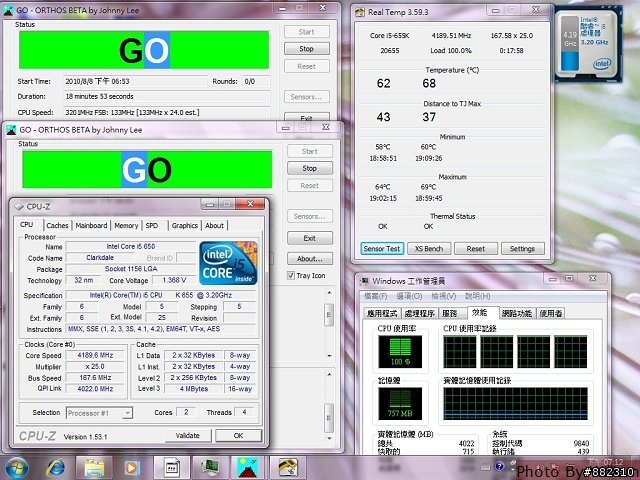Click Validate in CPU-Z
This screenshot has width=640, height=480.
pyautogui.click(x=188, y=436)
